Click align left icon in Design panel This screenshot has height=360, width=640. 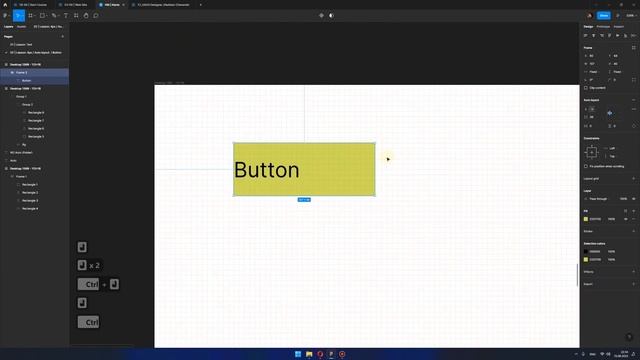pyautogui.click(x=586, y=36)
